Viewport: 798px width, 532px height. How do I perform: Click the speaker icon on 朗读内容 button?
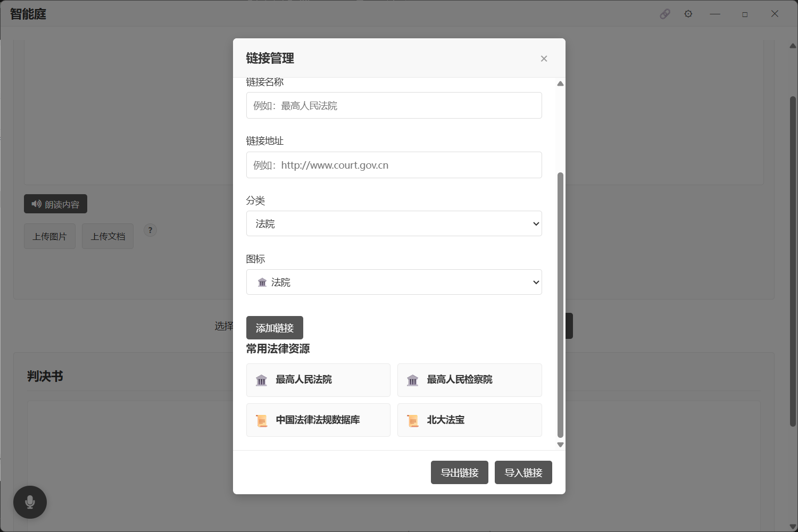point(36,204)
